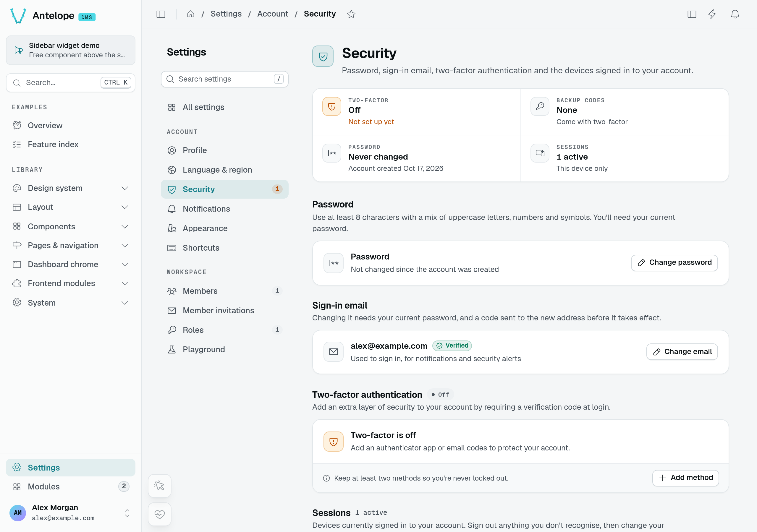The width and height of the screenshot is (757, 532).
Task: Open Appearance settings
Action: pyautogui.click(x=224, y=228)
